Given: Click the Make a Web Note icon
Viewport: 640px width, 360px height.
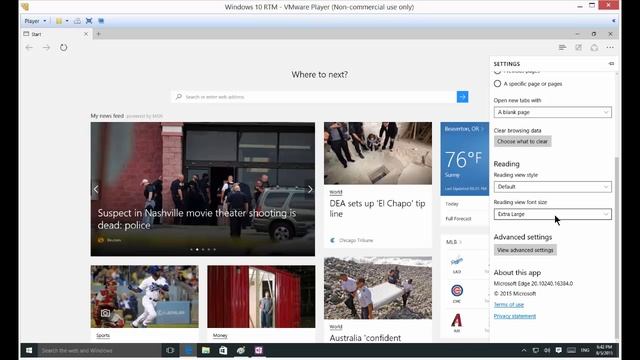Looking at the screenshot, I should pyautogui.click(x=578, y=48).
